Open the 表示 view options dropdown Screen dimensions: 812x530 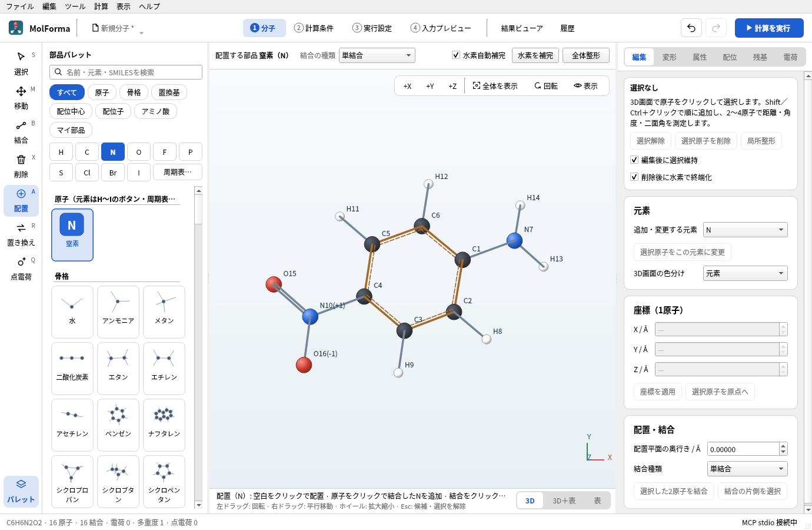tap(586, 86)
